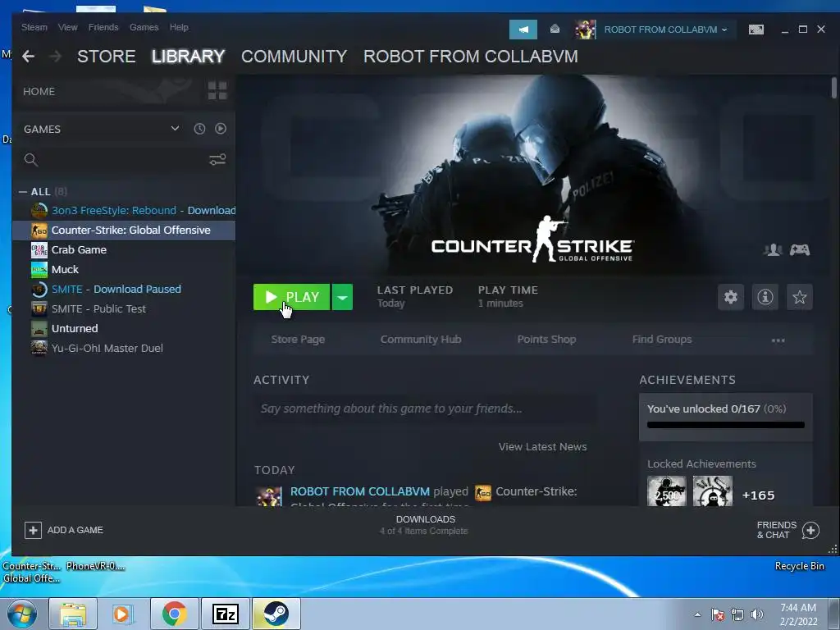Open the Store Page link
Screen dimensions: 840x630
tap(298, 339)
